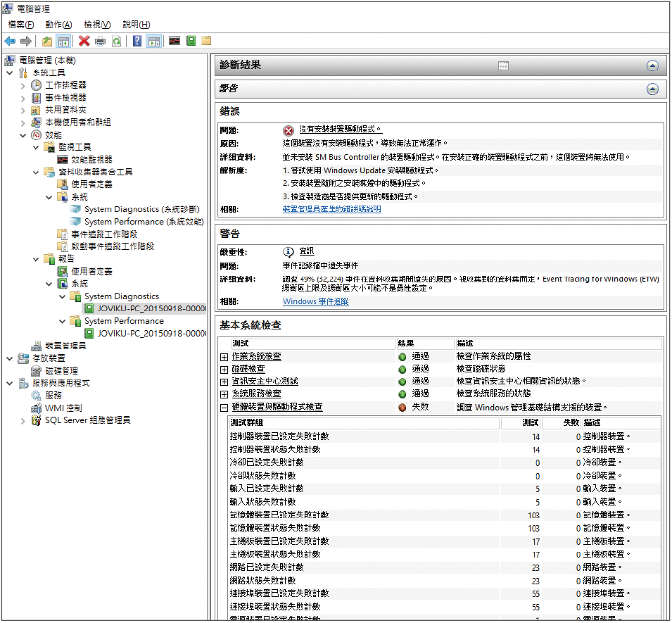The width and height of the screenshot is (672, 623).
Task: Collapse the 硬體裝置與驅動程式檢查 row
Action: tap(224, 408)
